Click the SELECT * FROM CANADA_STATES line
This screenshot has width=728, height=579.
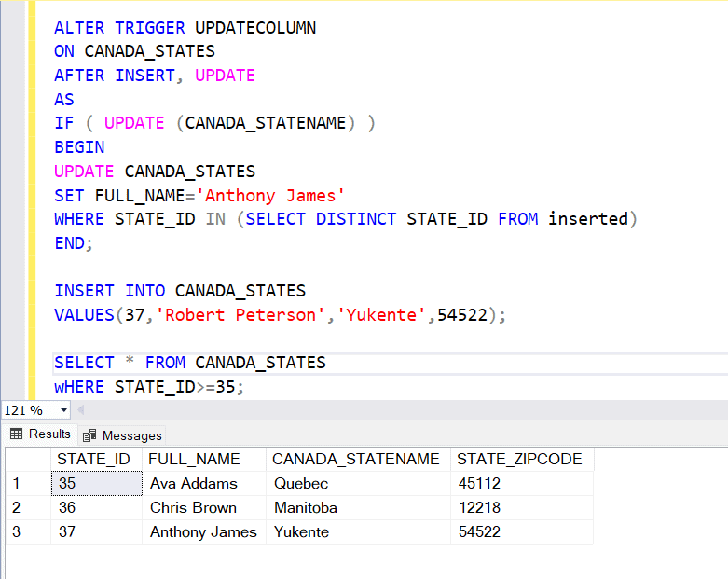tap(190, 363)
